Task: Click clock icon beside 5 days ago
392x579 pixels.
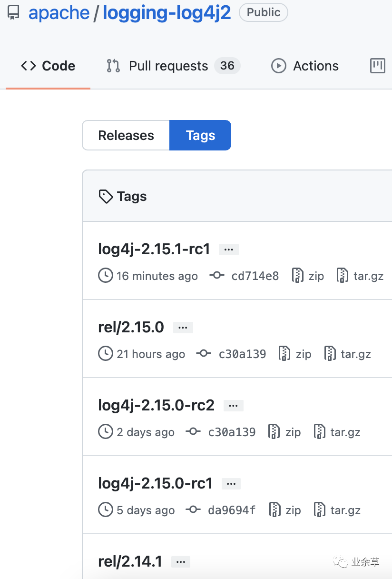Action: click(106, 509)
